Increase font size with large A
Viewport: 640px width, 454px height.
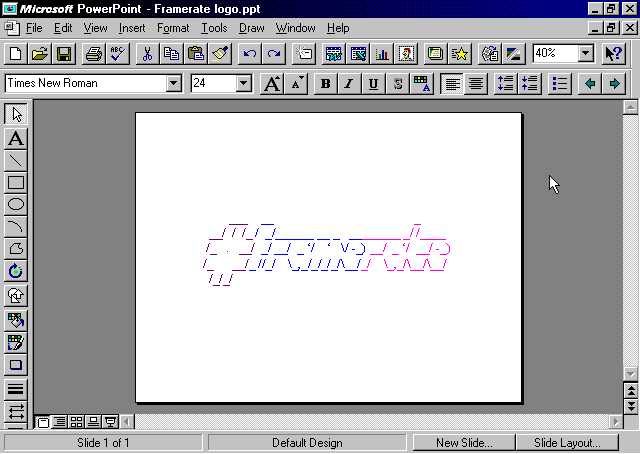[272, 84]
